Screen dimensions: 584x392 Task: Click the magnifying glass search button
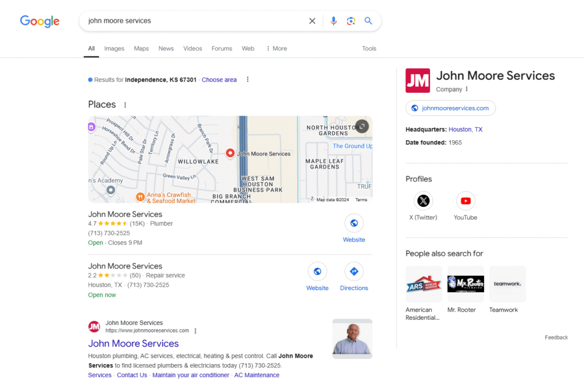(368, 21)
